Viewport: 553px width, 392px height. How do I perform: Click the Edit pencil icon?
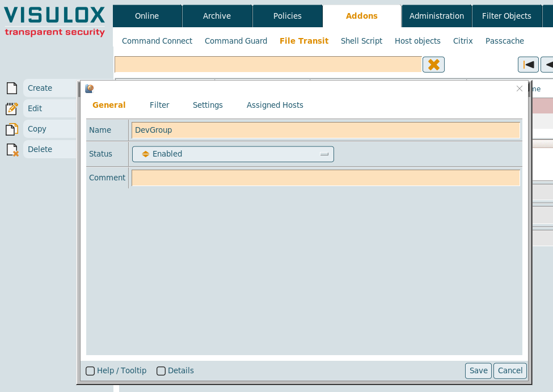(11, 109)
